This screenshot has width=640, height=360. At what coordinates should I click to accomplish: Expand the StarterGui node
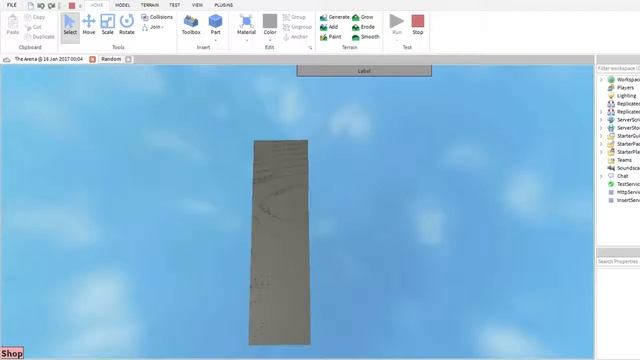(601, 136)
